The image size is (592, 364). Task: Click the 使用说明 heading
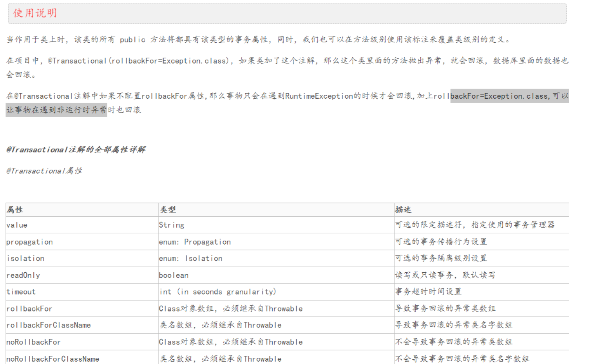(x=35, y=13)
